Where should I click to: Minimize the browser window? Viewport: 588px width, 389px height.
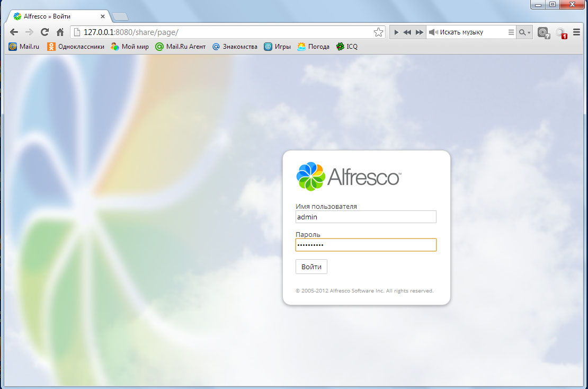click(x=538, y=4)
